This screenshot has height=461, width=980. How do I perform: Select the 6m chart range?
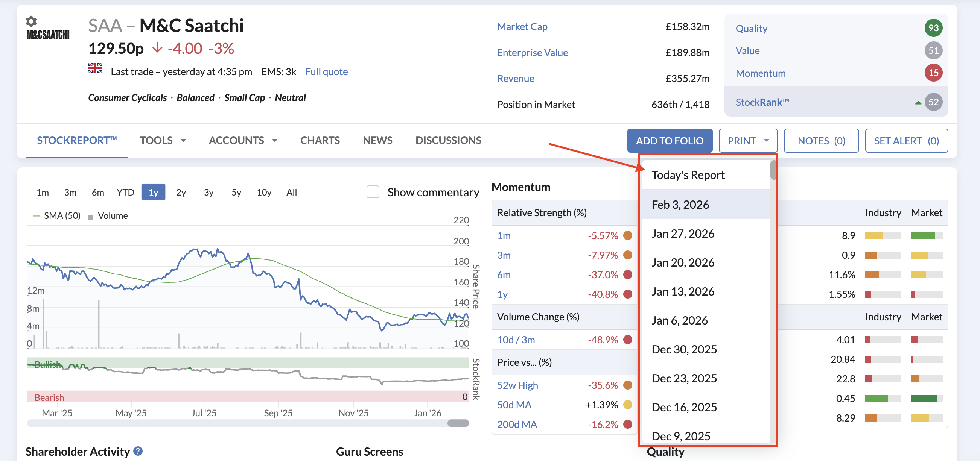click(98, 192)
